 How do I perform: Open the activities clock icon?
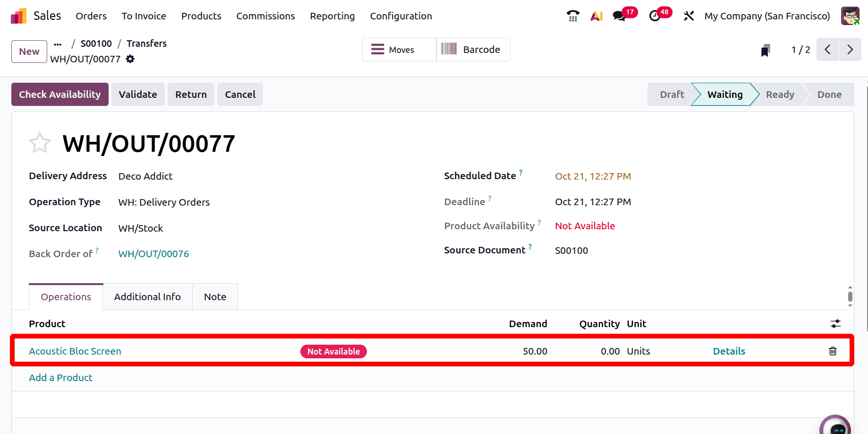[655, 16]
